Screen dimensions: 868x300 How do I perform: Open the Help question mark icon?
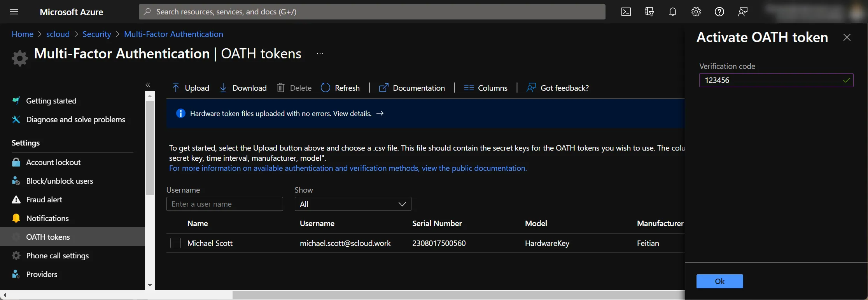tap(719, 12)
